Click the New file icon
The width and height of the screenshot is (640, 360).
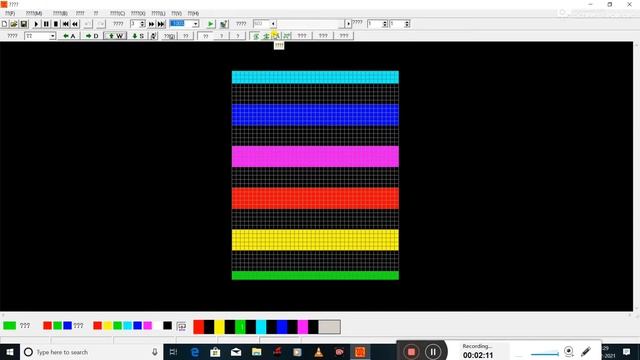[x=4, y=24]
